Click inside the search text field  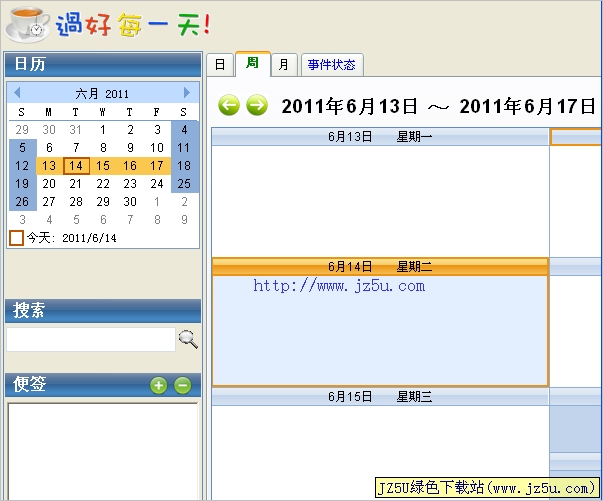[x=91, y=339]
